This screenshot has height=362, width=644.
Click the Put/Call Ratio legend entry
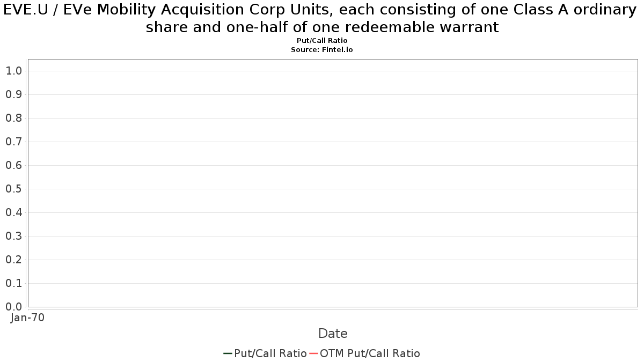(x=265, y=353)
